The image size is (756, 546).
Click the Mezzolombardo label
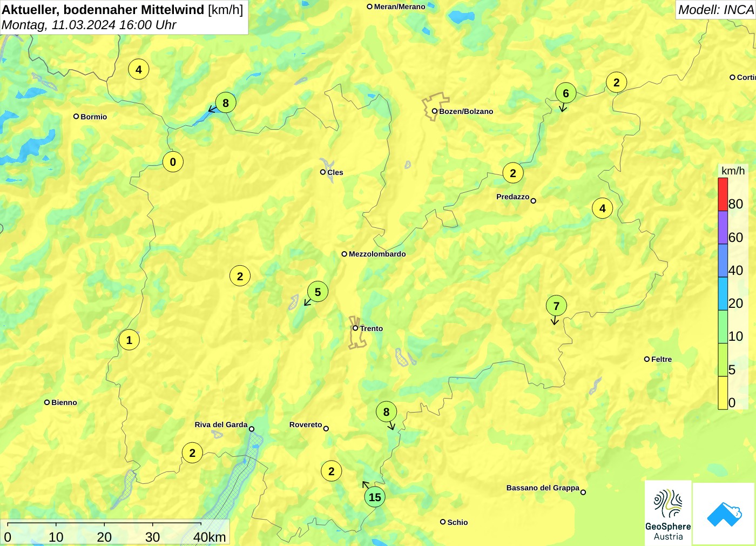click(x=377, y=254)
